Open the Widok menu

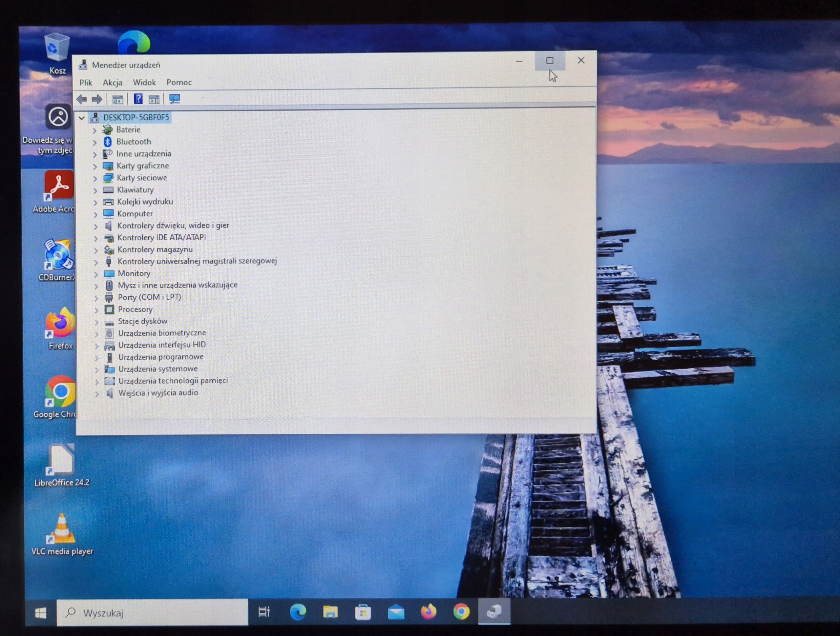(144, 83)
